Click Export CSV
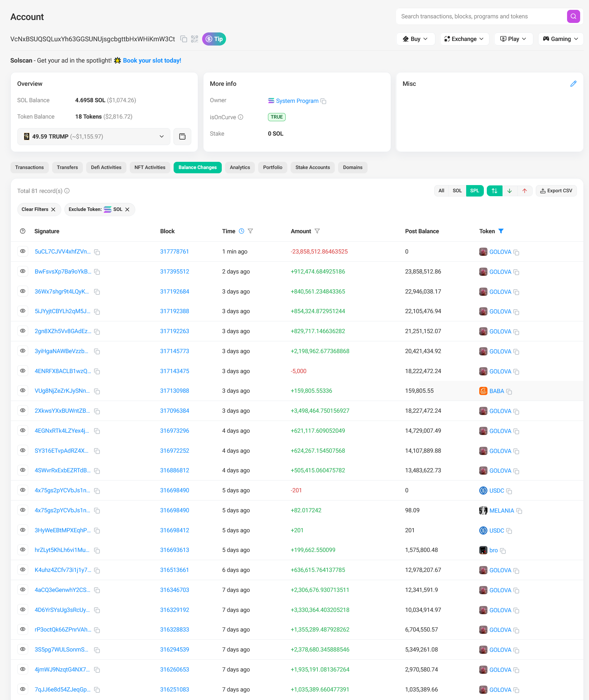The height and width of the screenshot is (700, 589). click(556, 191)
